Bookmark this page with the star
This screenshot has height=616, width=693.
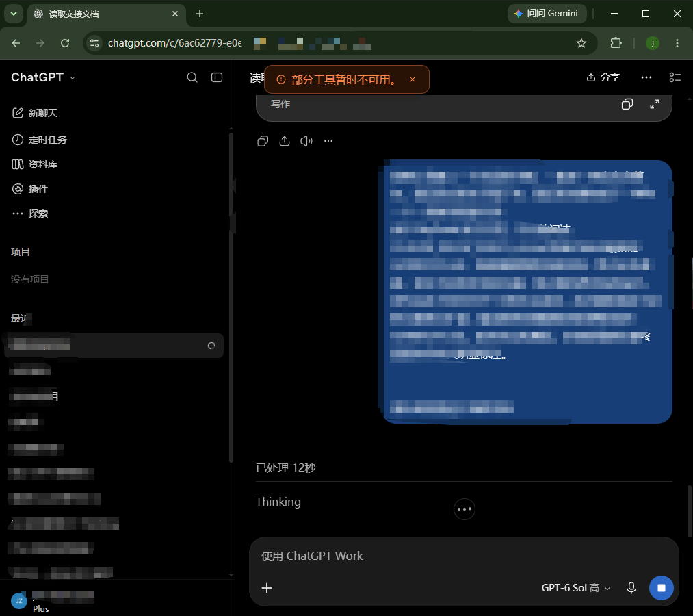point(581,43)
